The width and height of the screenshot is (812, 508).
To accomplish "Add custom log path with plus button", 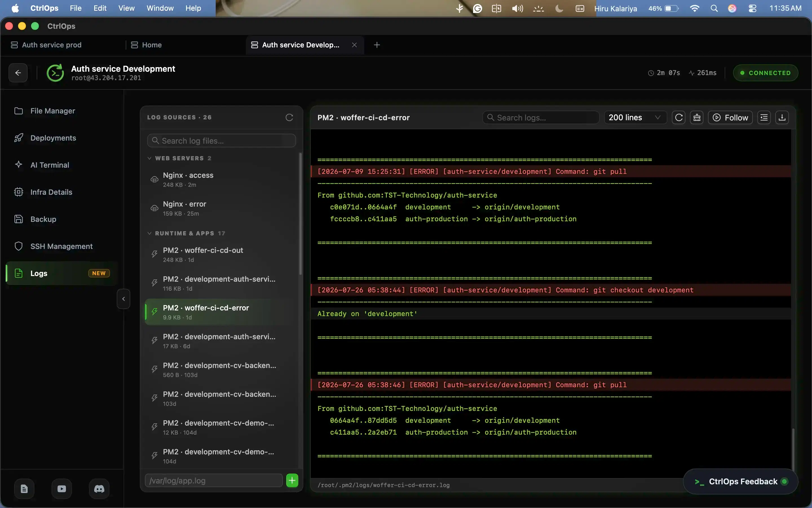I will (x=292, y=480).
